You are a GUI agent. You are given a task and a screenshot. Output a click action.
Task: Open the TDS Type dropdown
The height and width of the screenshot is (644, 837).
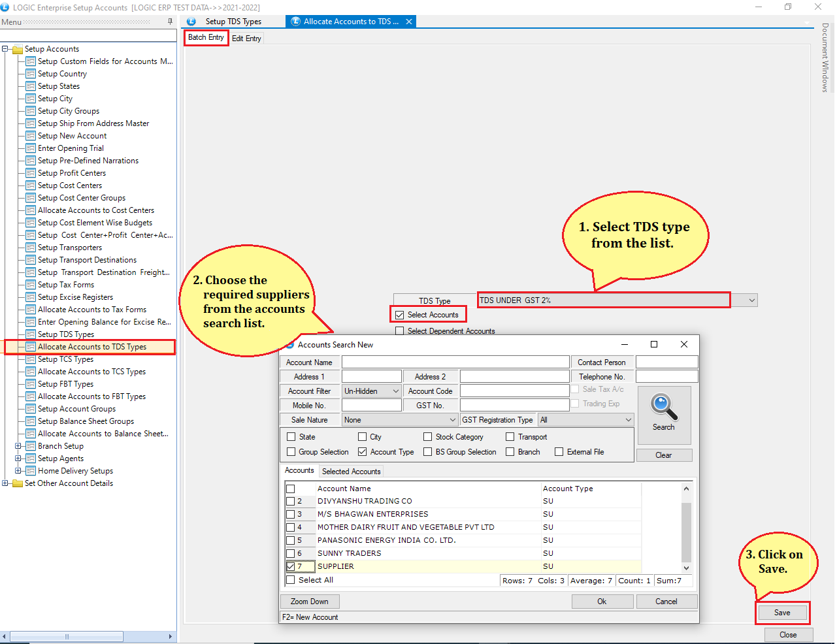pyautogui.click(x=751, y=300)
